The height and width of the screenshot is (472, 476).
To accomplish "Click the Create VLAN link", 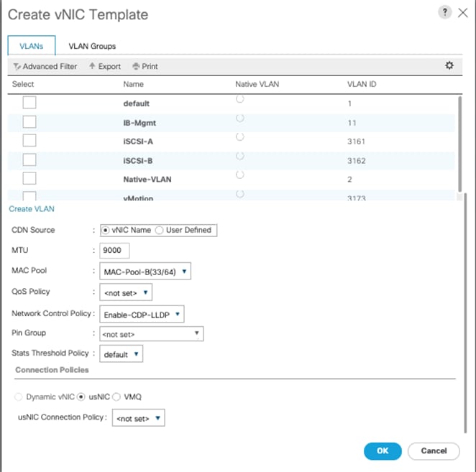I will (x=32, y=208).
